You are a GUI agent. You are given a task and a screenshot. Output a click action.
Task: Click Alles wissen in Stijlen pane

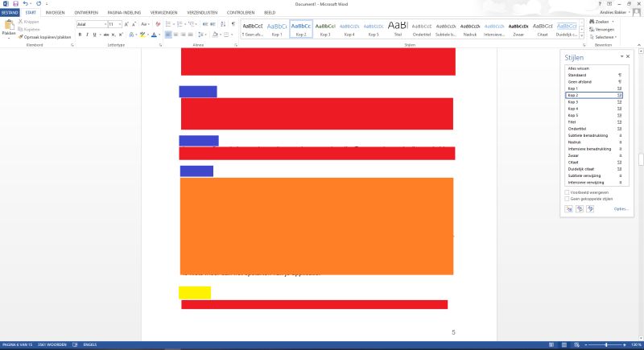click(x=578, y=68)
